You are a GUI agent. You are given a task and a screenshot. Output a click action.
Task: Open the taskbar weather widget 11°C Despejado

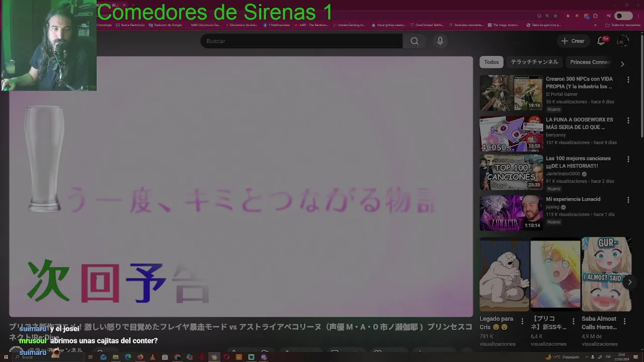(x=562, y=357)
